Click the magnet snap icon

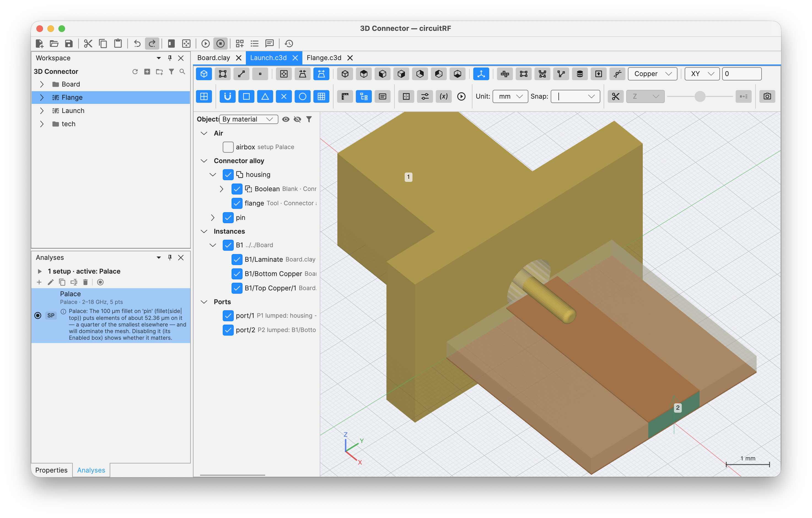[228, 96]
